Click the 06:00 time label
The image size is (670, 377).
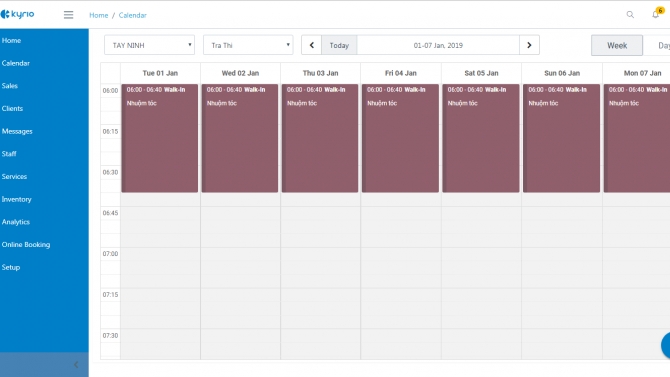coord(110,91)
